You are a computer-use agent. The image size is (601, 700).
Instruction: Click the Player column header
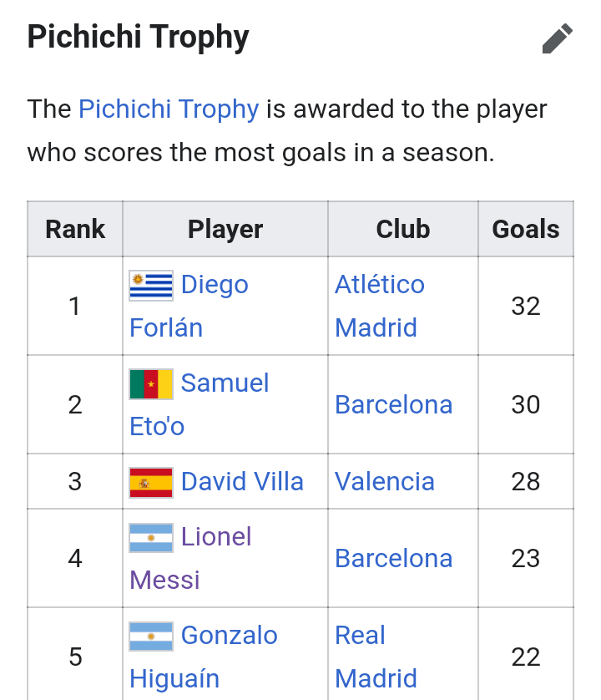pyautogui.click(x=225, y=229)
